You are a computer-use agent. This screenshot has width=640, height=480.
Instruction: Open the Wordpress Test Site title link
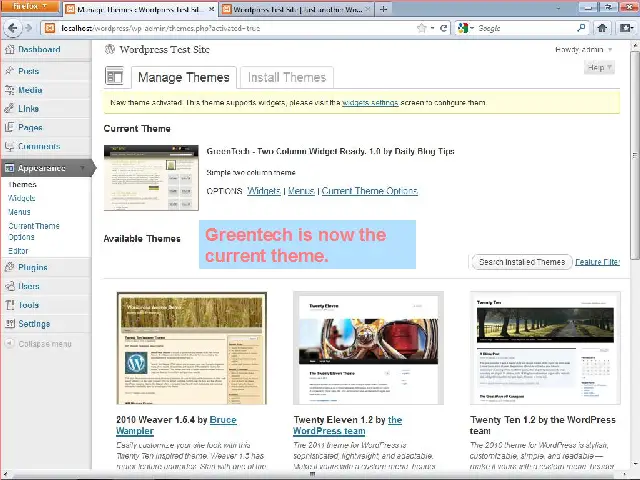coord(164,49)
